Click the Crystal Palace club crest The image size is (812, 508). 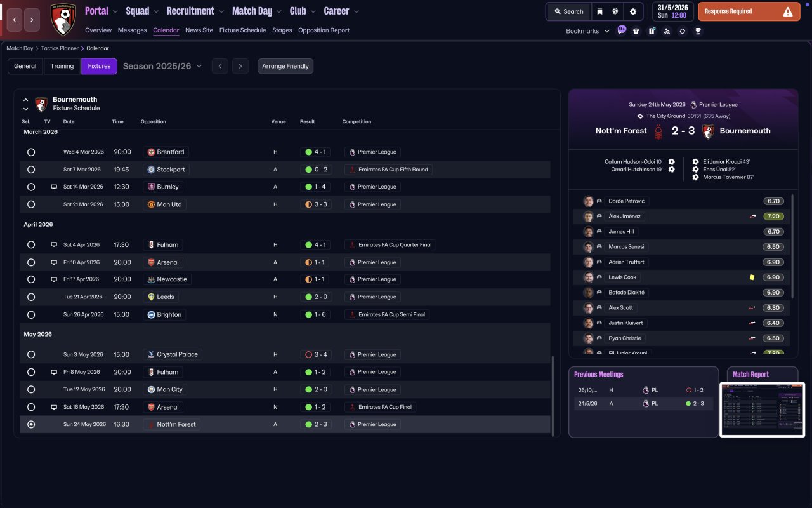tap(151, 354)
